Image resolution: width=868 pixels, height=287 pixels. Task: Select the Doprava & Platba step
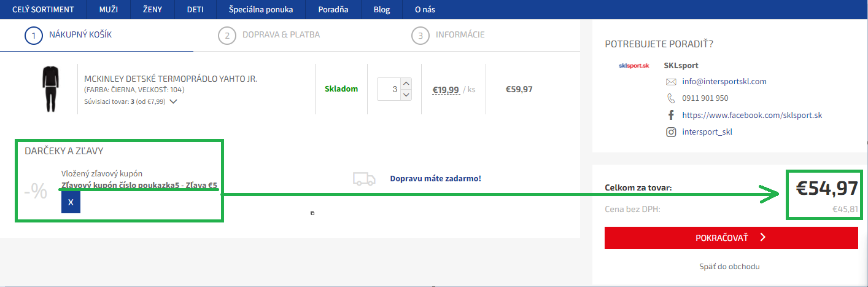click(x=281, y=34)
